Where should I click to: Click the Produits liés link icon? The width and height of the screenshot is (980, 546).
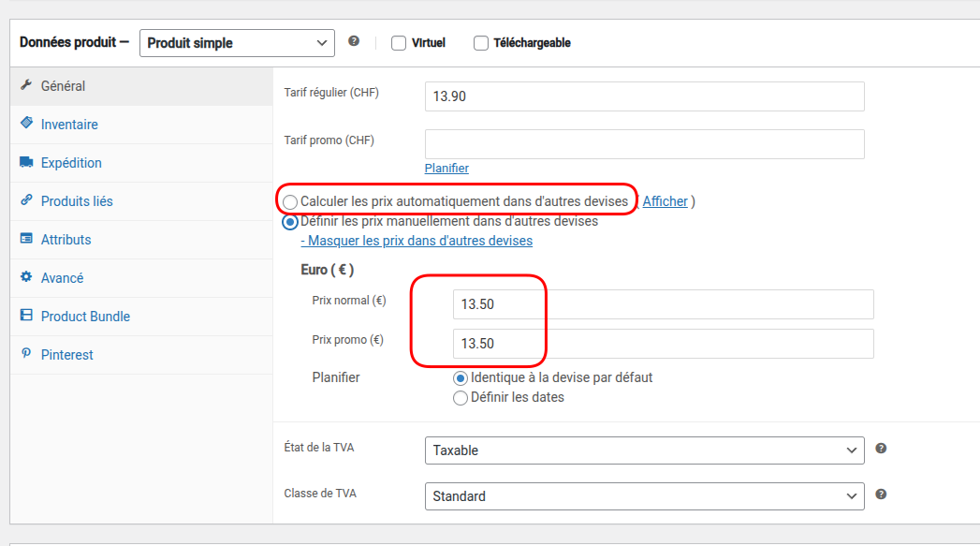[x=26, y=200]
